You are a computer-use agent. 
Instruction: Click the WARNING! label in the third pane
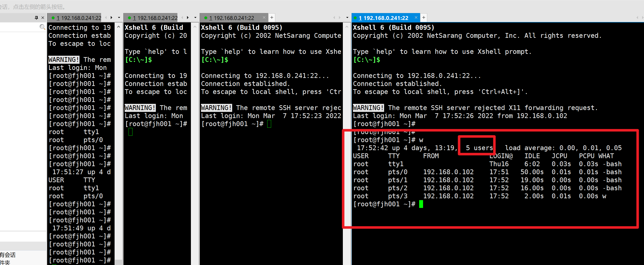point(216,108)
